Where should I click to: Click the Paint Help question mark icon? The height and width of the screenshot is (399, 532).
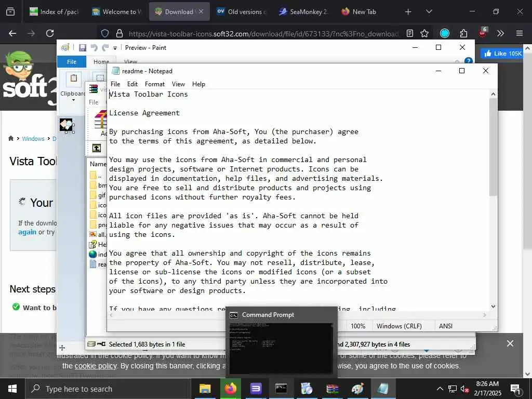468,61
